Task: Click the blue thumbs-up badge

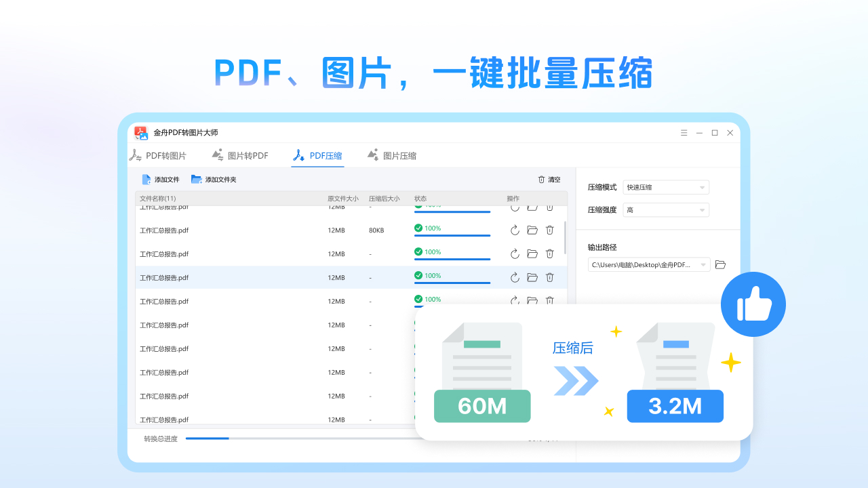Action: coord(753,304)
